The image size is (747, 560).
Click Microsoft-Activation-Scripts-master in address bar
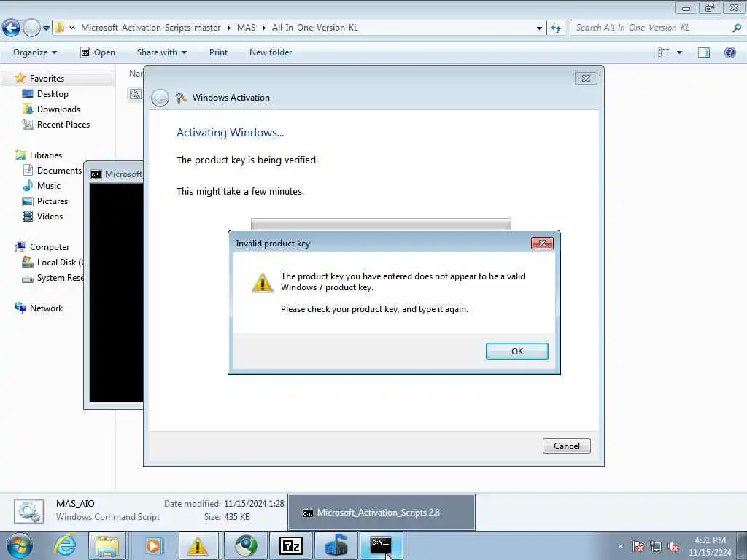pyautogui.click(x=150, y=28)
